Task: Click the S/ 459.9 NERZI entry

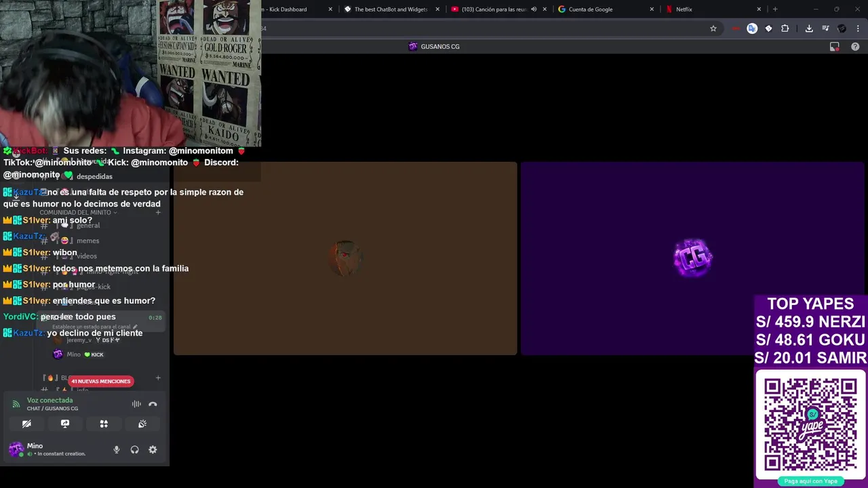Action: (810, 321)
